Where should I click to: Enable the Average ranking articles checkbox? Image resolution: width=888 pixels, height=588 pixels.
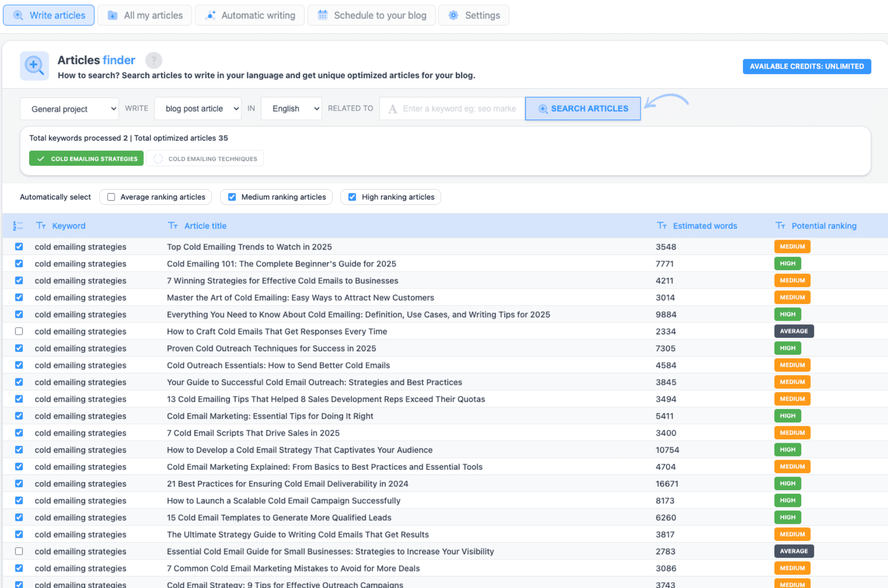(111, 197)
